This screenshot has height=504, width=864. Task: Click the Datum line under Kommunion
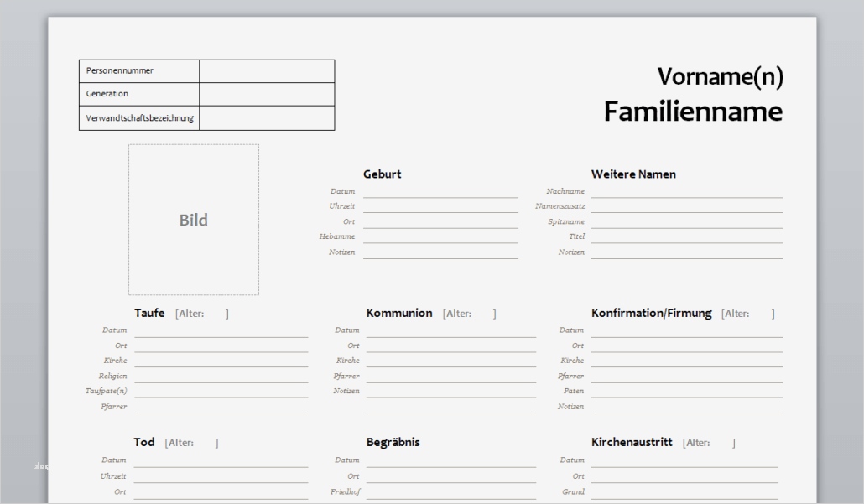(x=450, y=331)
